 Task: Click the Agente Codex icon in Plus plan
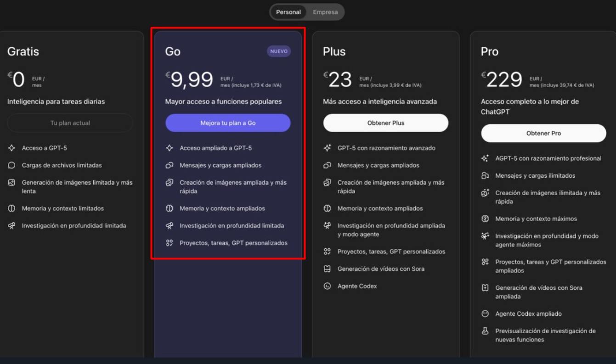[327, 286]
